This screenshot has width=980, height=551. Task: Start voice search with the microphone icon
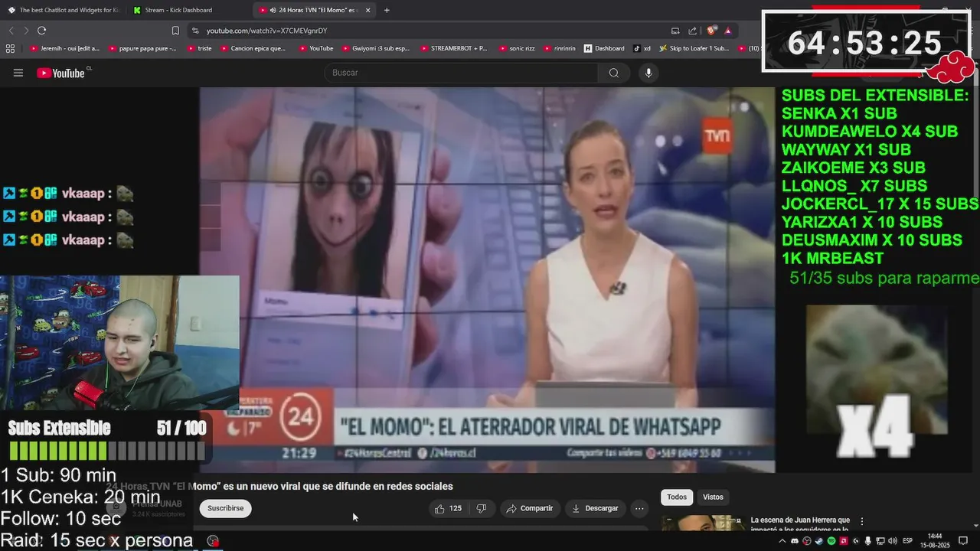pyautogui.click(x=648, y=73)
